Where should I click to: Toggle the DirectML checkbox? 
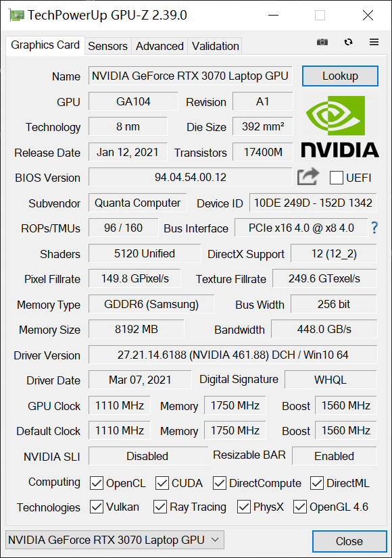pos(317,483)
